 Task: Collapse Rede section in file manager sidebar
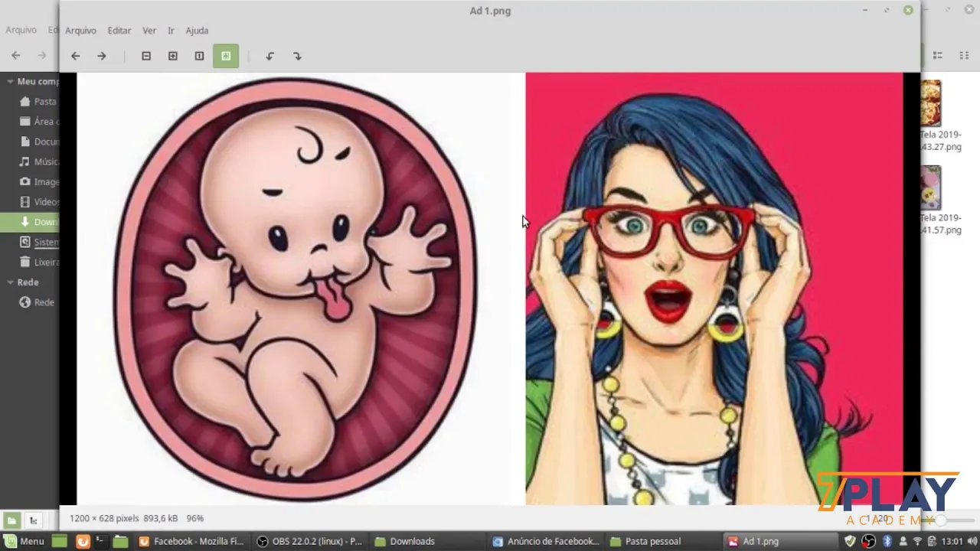coord(11,282)
